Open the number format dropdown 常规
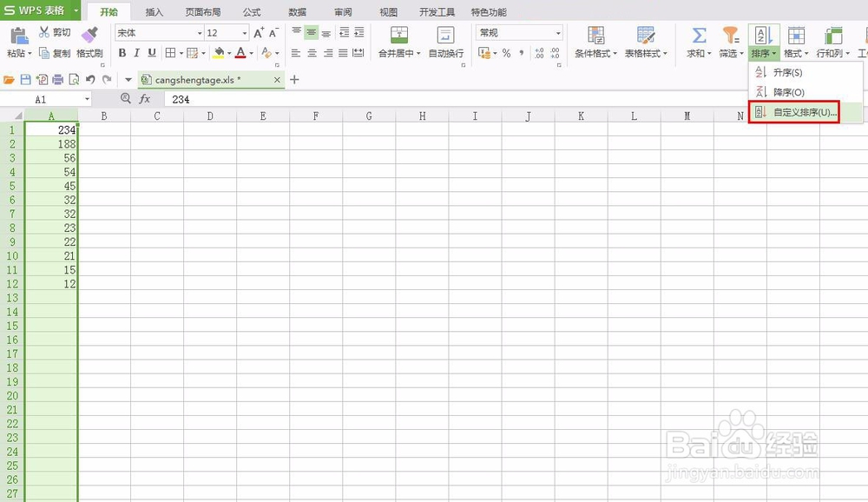Image resolution: width=868 pixels, height=502 pixels. coord(558,33)
